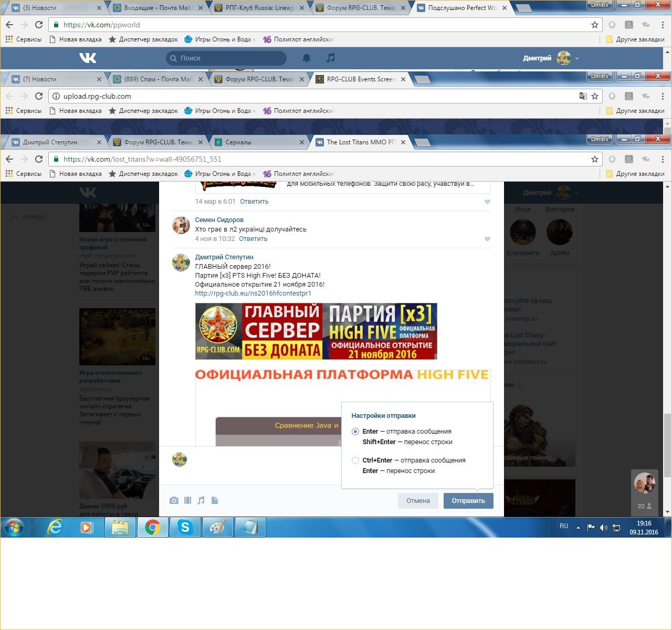Switch to the RPG-CLUB Events Screen tab
The height and width of the screenshot is (630, 672).
pos(360,79)
